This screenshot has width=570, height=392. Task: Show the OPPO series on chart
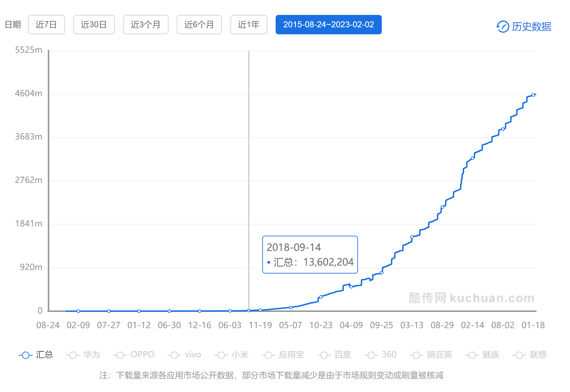(120, 355)
